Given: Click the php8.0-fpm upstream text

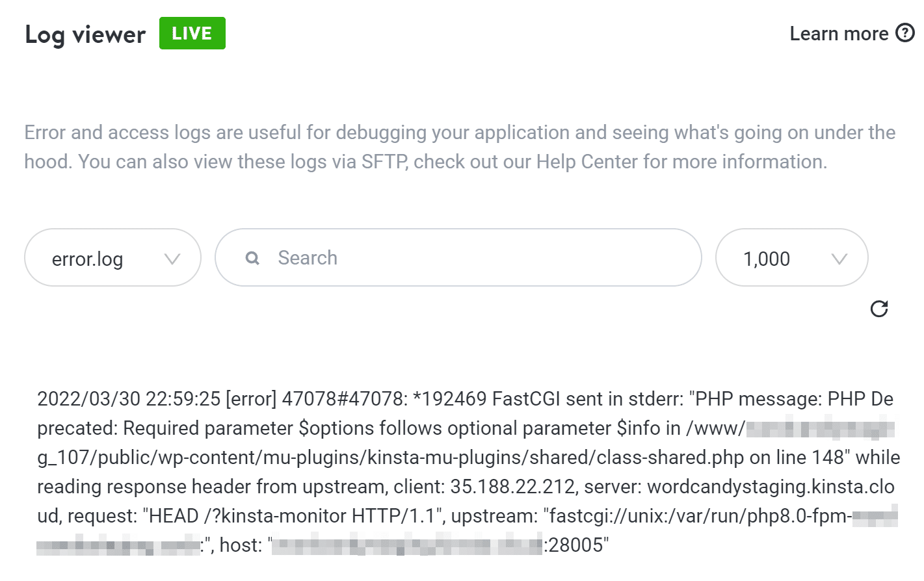Looking at the screenshot, I should [x=800, y=516].
